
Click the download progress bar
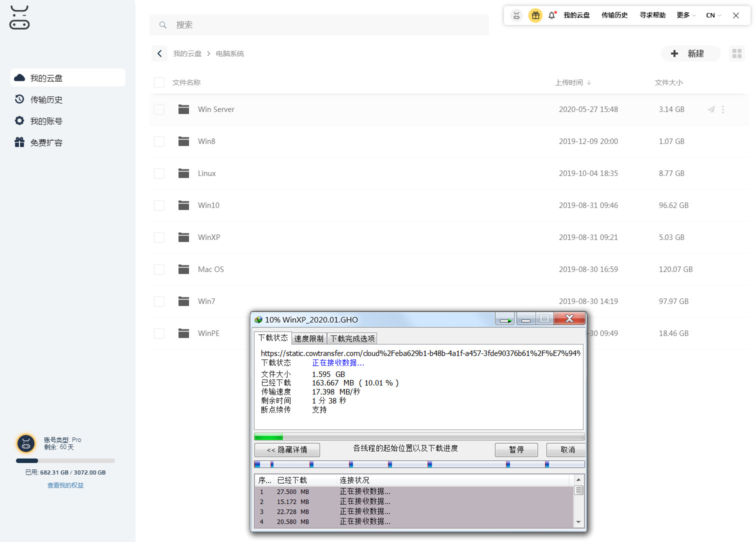pos(419,436)
